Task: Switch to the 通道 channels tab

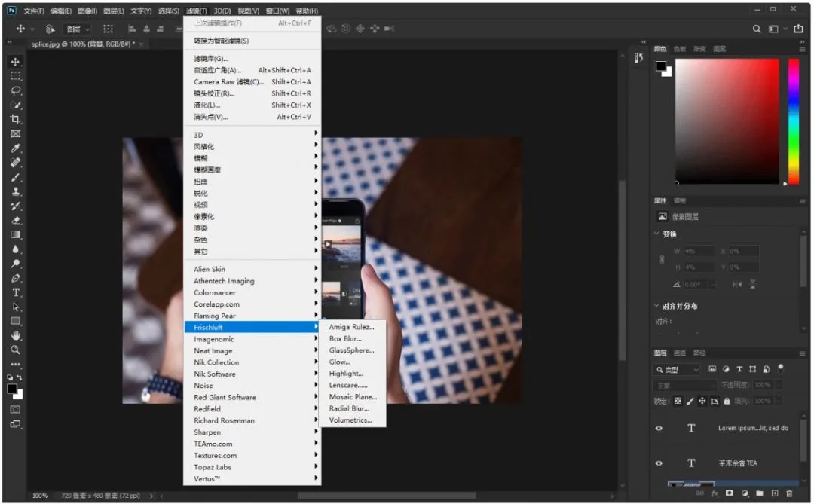Action: tap(680, 353)
